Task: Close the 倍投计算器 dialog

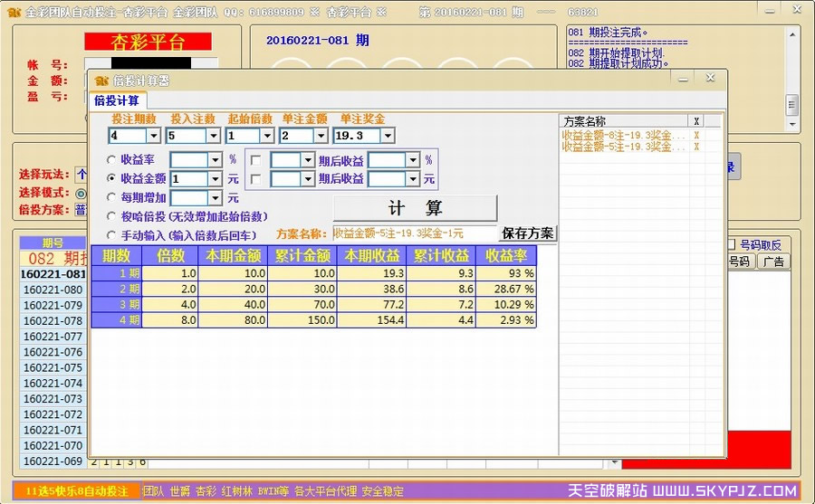Action: tap(710, 78)
